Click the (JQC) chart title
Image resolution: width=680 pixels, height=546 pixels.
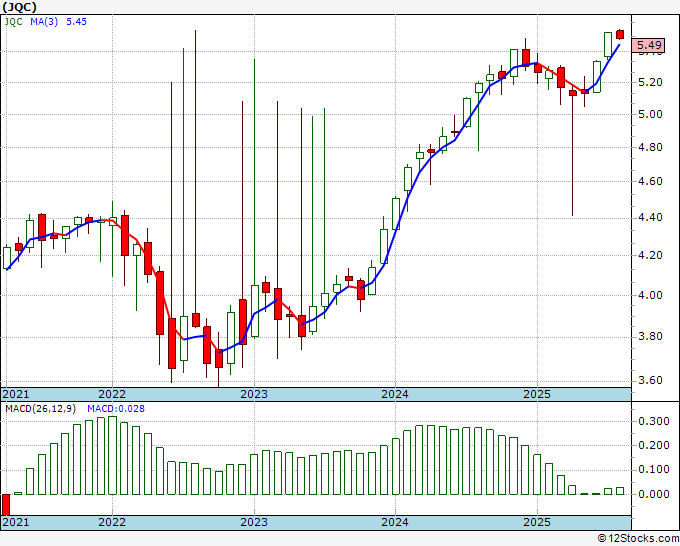pyautogui.click(x=20, y=7)
